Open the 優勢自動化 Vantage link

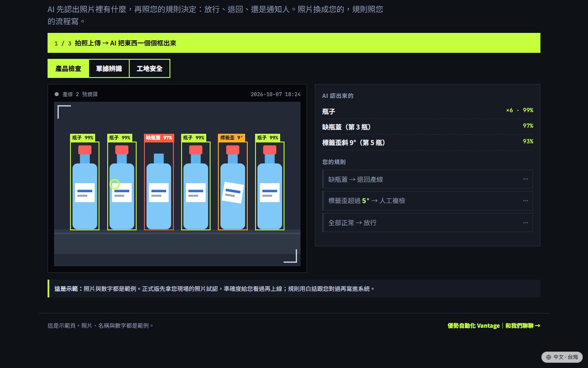[x=473, y=326]
